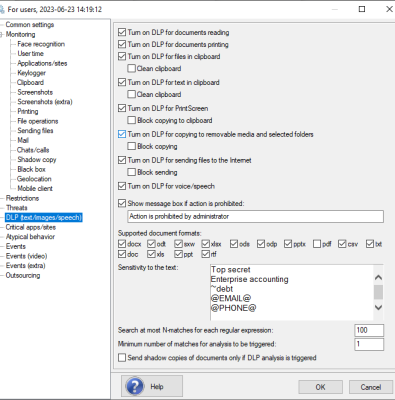
Task: Collapse the Monitoring tree node
Action: pos(1,34)
